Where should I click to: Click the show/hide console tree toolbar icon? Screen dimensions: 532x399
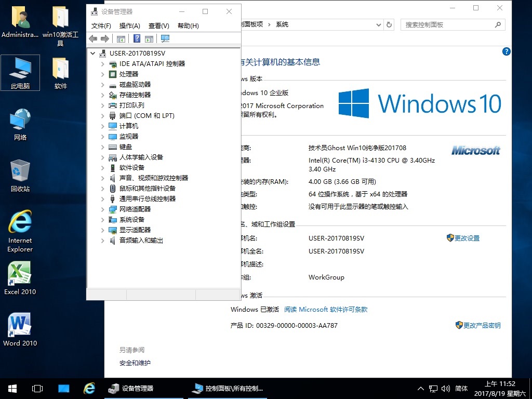pos(121,38)
